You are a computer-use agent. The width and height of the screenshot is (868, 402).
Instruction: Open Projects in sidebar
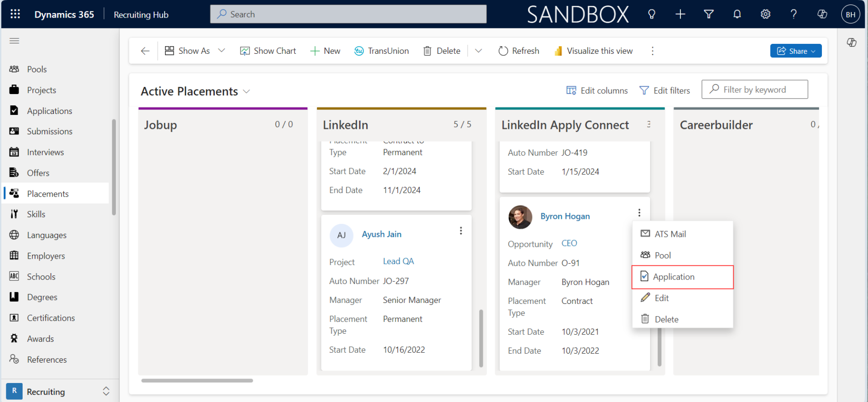pyautogui.click(x=56, y=90)
